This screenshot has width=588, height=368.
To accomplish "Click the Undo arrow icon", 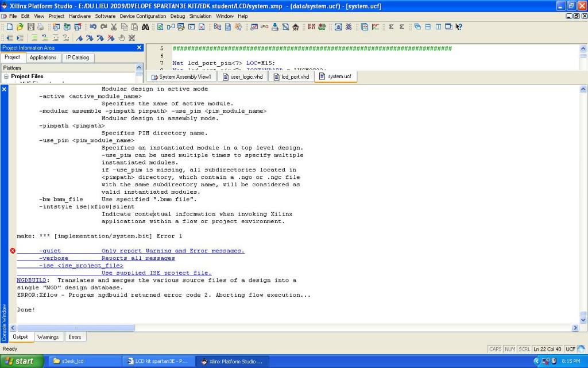I will (x=93, y=27).
